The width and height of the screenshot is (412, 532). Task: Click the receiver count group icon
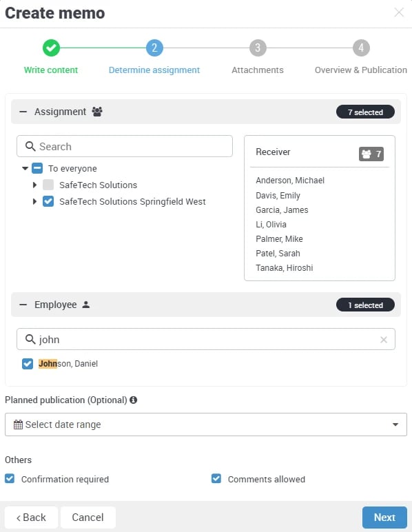coord(367,154)
